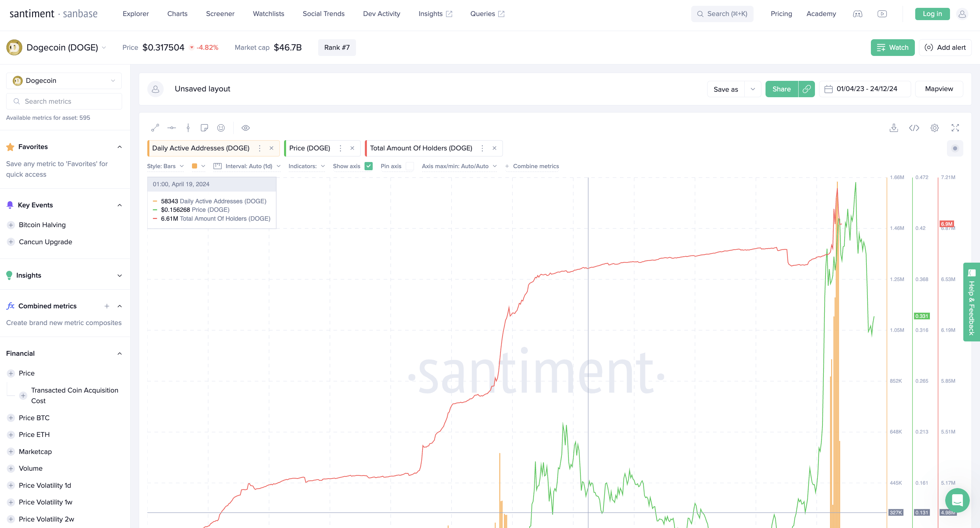Screen dimensions: 980x528
Task: Open Social Trends page
Action: click(x=324, y=14)
